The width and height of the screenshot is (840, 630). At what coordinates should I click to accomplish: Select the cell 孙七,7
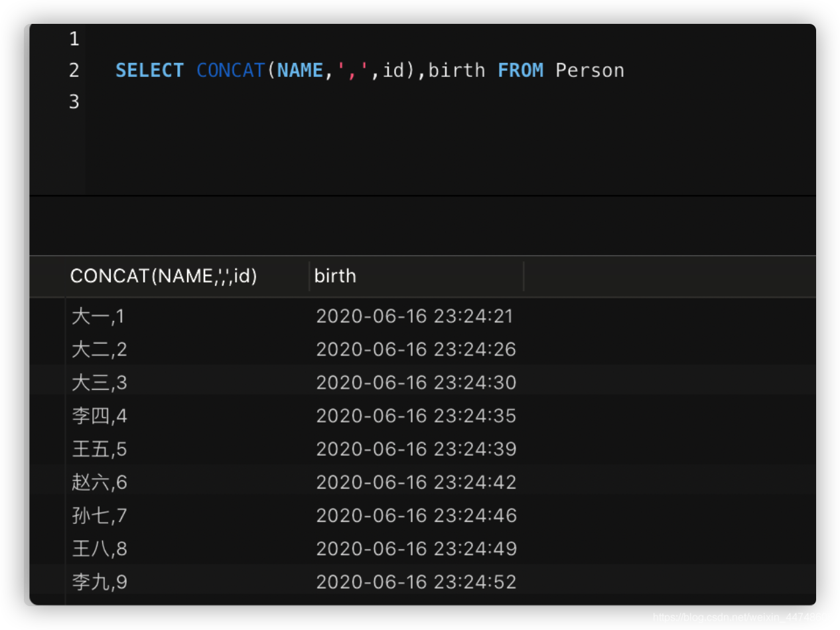coord(100,515)
